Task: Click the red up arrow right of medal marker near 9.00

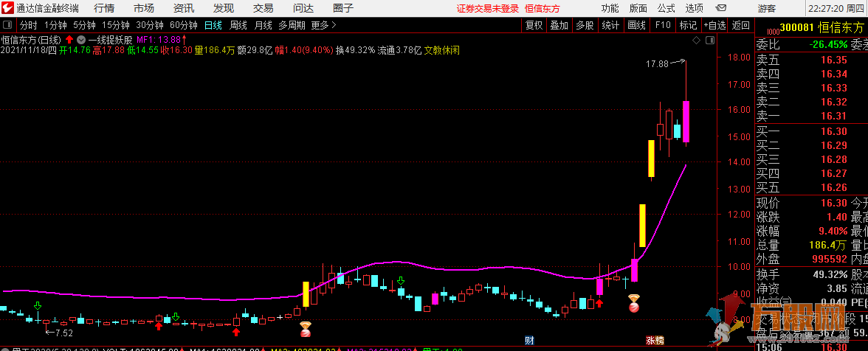Action: [599, 302]
